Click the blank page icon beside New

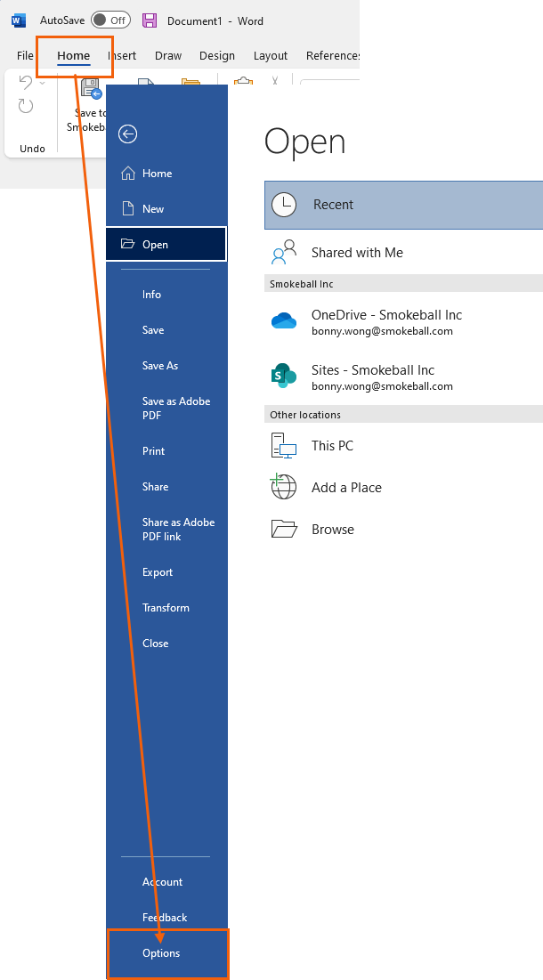[x=127, y=209]
